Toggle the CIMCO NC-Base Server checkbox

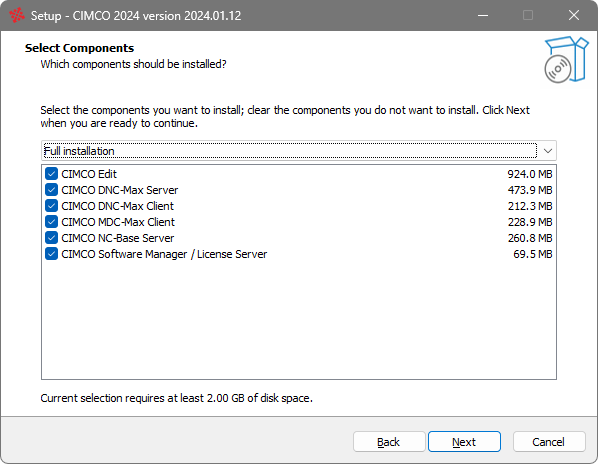[x=51, y=238]
